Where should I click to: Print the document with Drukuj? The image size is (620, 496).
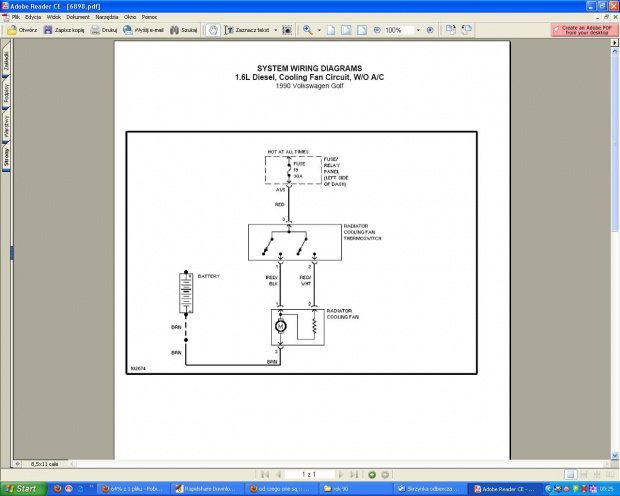pos(104,30)
